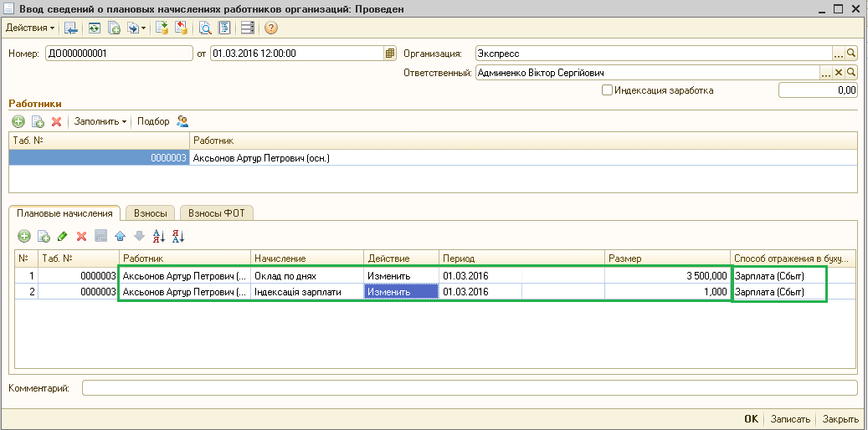Click the OK button
Viewport: 868px width, 430px height.
click(x=751, y=419)
